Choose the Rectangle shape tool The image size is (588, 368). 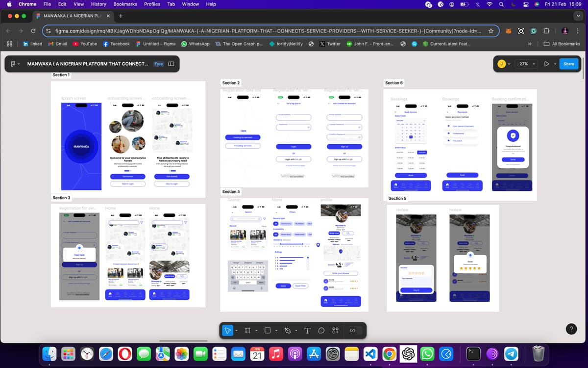[268, 331]
